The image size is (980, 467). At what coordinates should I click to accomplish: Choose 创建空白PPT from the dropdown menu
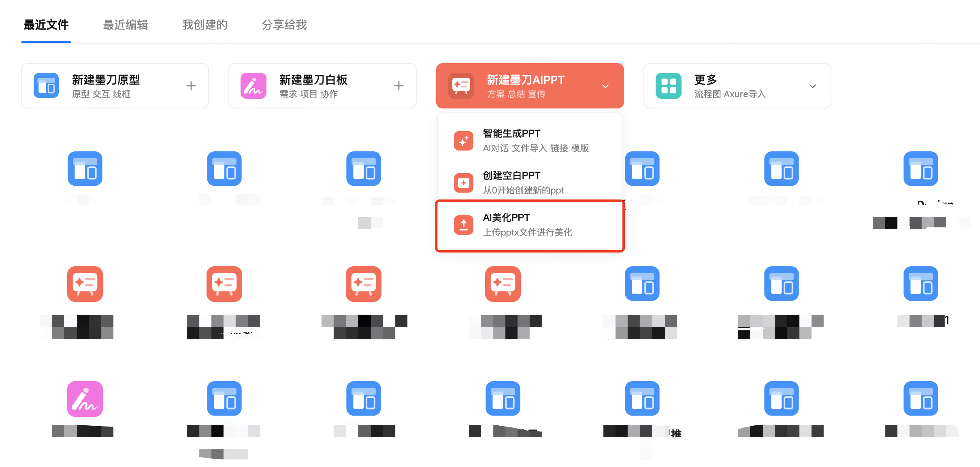[x=530, y=183]
